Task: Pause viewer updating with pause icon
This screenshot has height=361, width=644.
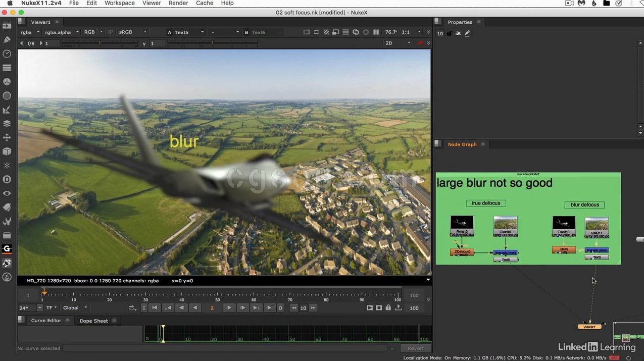Action: tap(376, 32)
